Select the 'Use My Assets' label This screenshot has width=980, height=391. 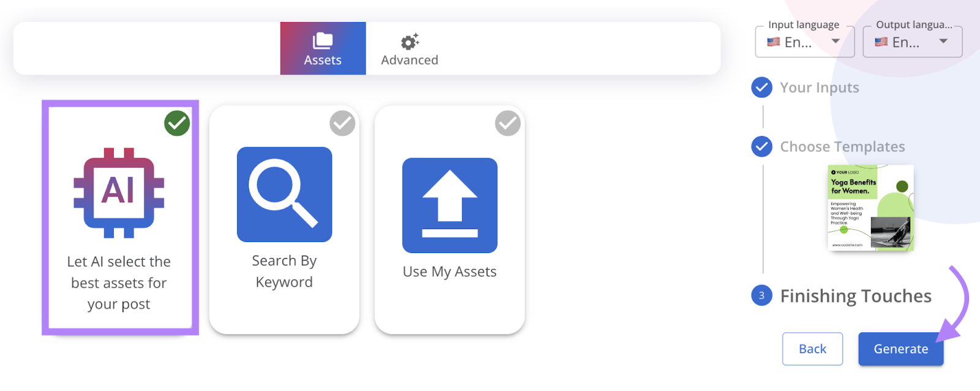[450, 271]
